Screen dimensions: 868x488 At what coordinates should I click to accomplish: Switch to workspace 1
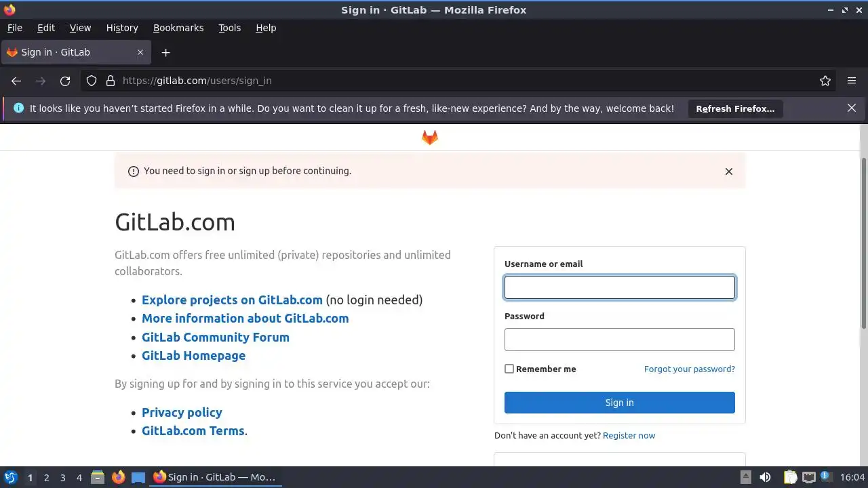(x=30, y=477)
